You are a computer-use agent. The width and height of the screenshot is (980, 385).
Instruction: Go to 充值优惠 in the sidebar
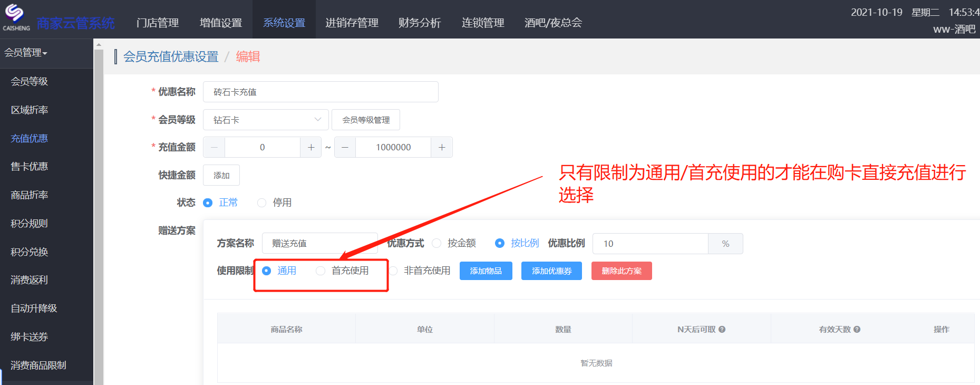pos(30,138)
